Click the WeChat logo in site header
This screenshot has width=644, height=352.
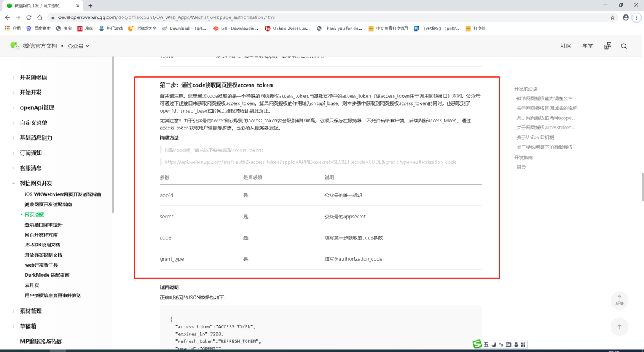[15, 45]
